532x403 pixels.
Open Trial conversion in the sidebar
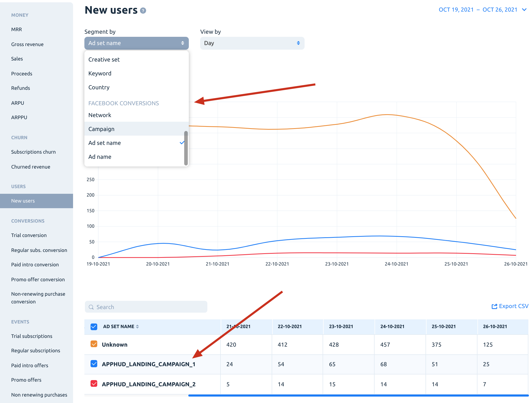[x=29, y=235]
